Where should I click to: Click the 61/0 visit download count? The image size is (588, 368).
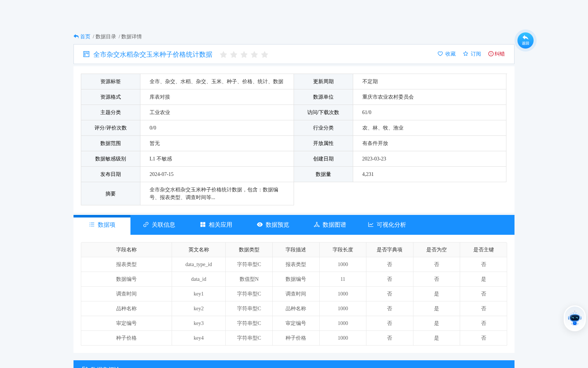pyautogui.click(x=367, y=112)
